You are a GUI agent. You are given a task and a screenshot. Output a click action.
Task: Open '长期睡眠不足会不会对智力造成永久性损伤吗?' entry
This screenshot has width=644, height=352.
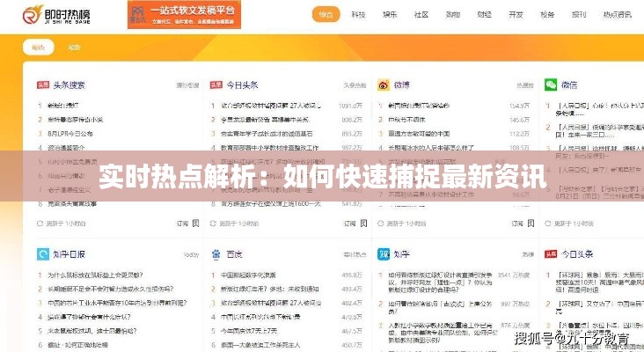(111, 289)
